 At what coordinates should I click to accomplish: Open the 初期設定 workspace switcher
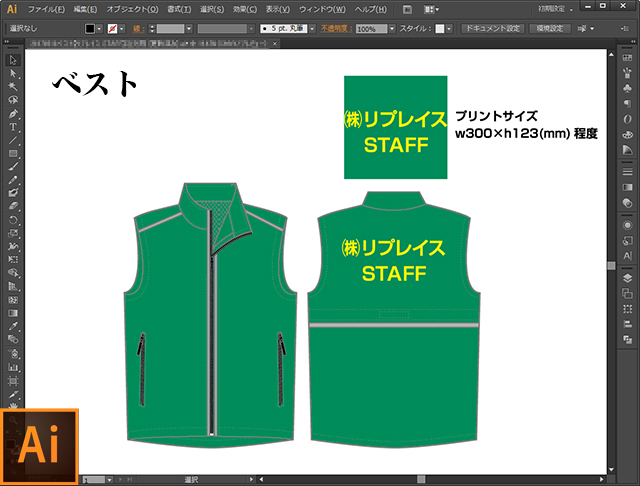coord(555,9)
